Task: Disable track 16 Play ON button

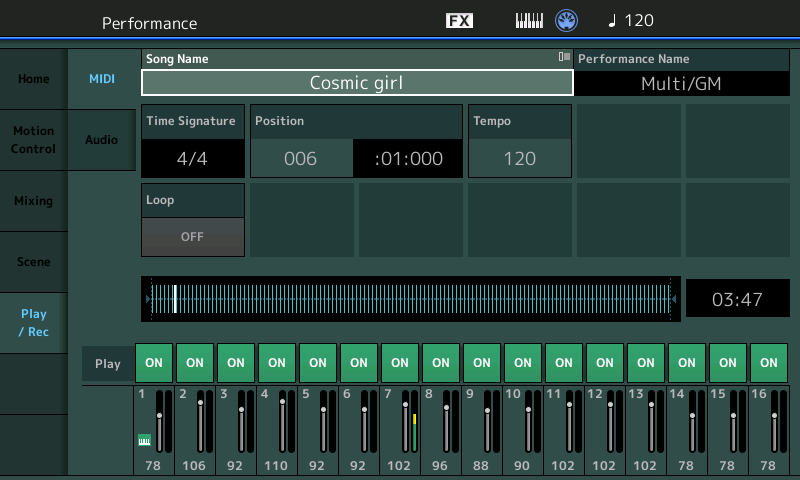Action: point(768,363)
